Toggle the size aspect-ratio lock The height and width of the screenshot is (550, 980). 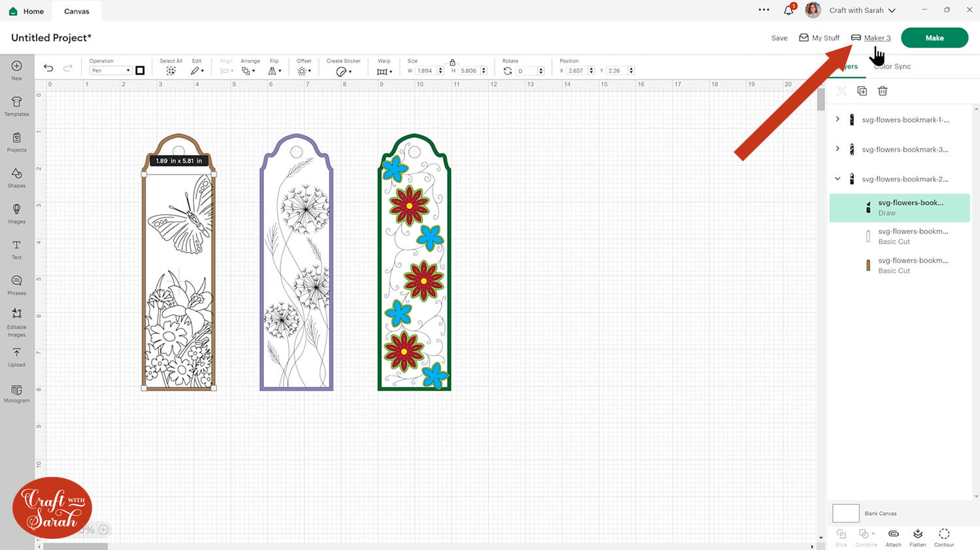click(452, 62)
